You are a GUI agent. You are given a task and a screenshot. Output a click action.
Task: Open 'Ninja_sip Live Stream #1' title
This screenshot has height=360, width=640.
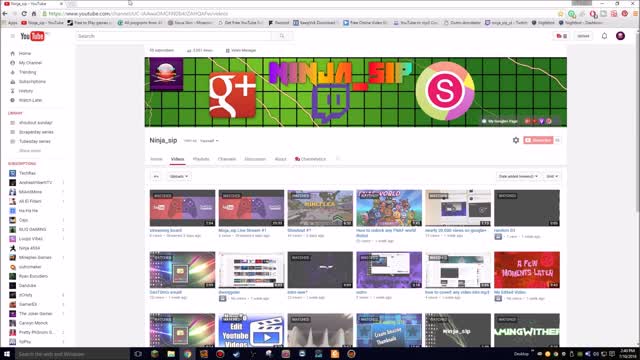242,230
